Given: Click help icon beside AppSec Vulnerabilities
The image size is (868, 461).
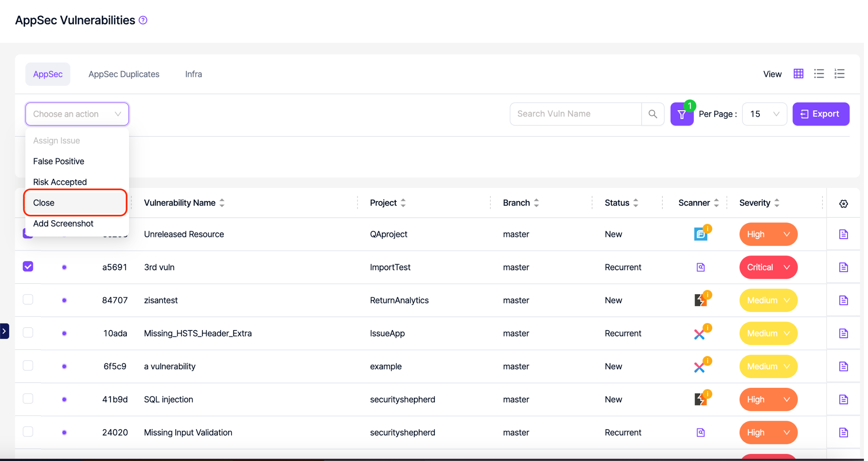Looking at the screenshot, I should pyautogui.click(x=143, y=20).
